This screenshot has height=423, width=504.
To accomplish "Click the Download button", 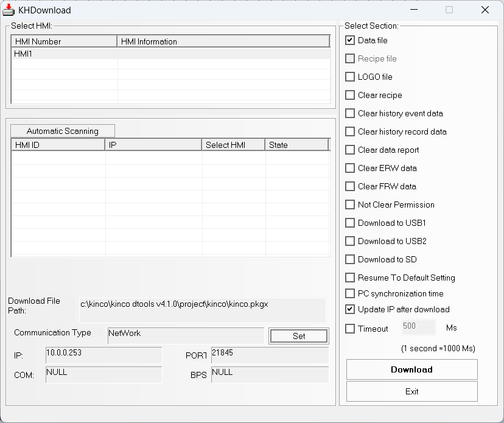I will (x=411, y=369).
